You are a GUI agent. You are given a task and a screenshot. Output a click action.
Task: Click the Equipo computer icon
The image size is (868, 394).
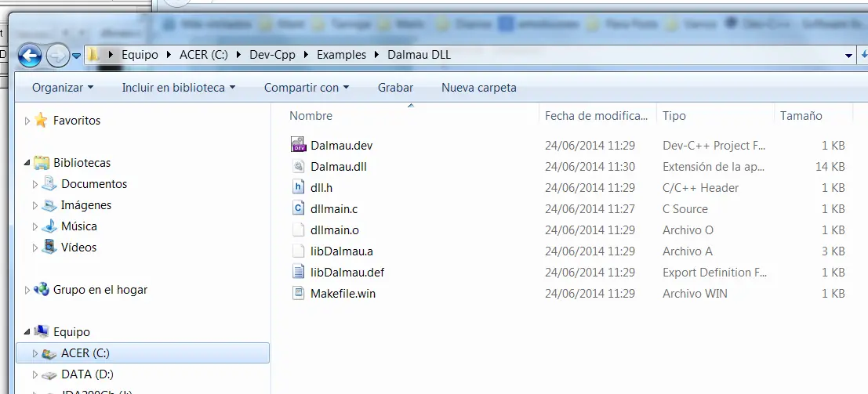click(x=41, y=331)
